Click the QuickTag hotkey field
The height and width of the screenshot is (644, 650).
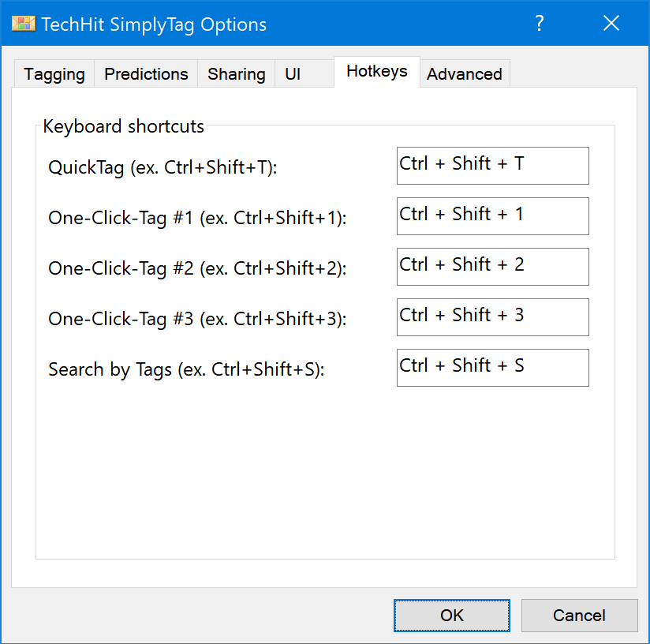(x=493, y=166)
